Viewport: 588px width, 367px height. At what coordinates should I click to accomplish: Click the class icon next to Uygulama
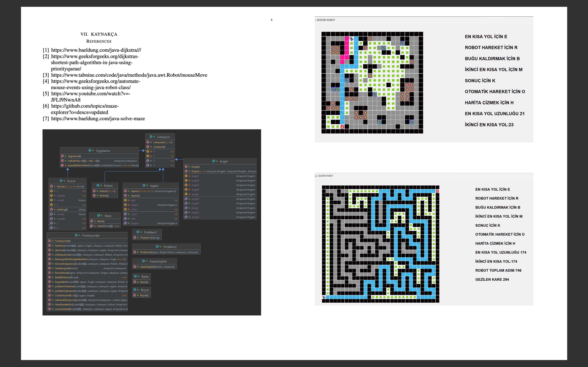click(x=90, y=150)
